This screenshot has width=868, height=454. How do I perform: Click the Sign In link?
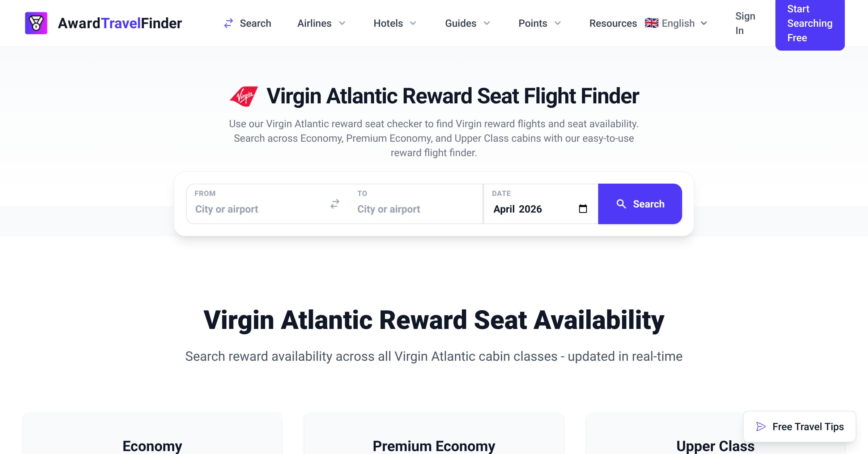(745, 23)
